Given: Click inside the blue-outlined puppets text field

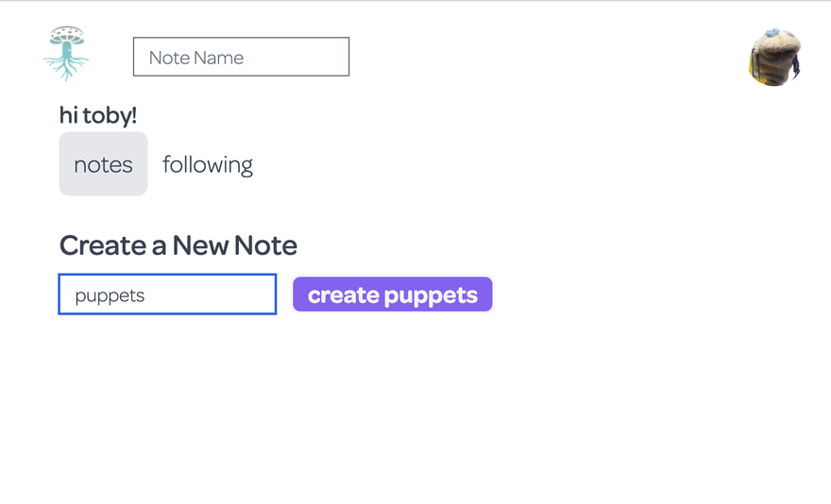Looking at the screenshot, I should [x=167, y=294].
